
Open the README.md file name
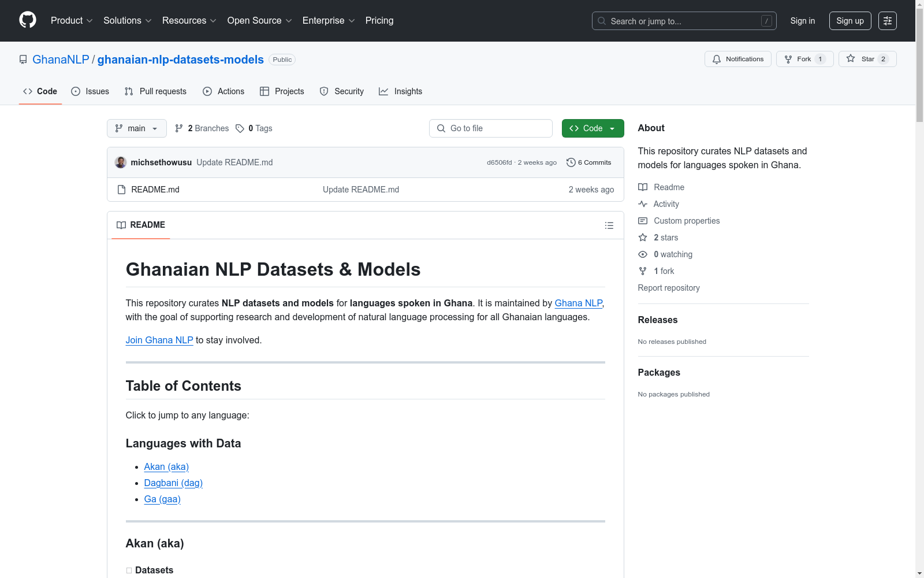(x=155, y=190)
